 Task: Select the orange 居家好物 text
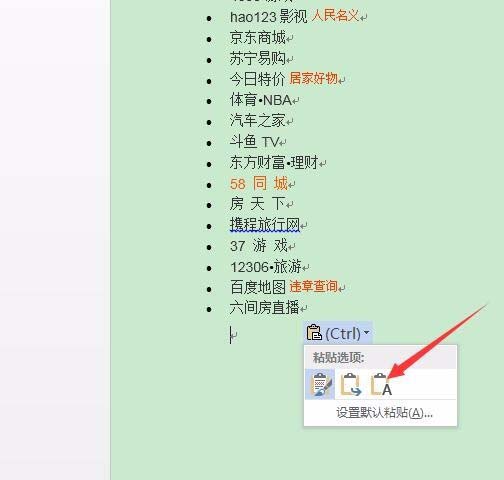313,79
